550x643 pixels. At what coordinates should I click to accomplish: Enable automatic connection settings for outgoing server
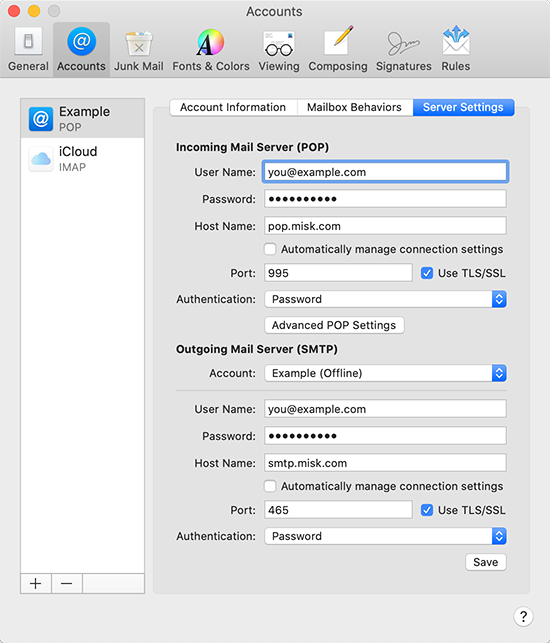coord(270,486)
